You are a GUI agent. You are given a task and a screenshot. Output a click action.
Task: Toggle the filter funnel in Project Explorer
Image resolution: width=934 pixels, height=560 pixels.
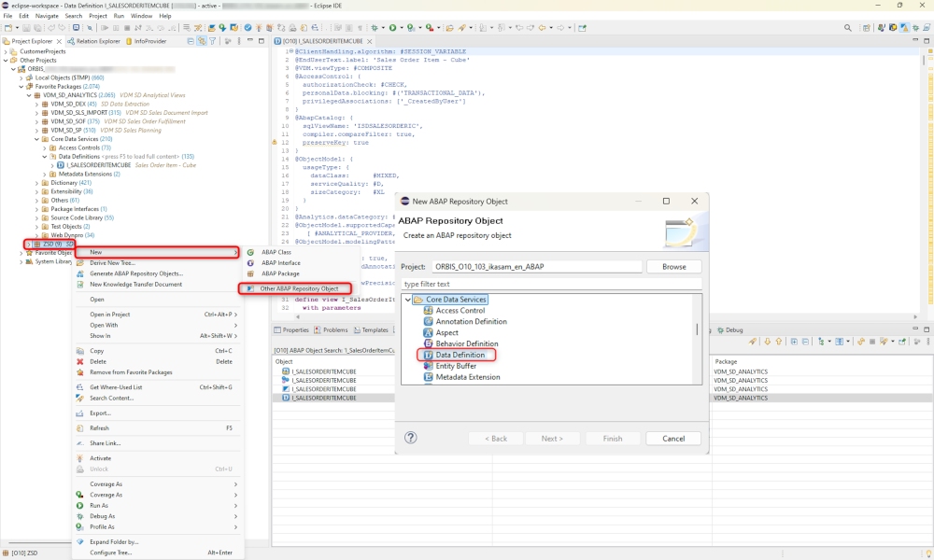point(212,41)
